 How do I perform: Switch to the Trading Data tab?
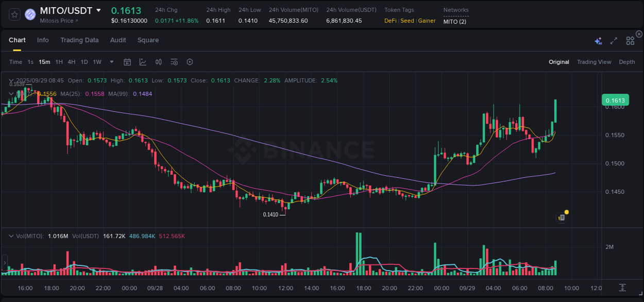(x=79, y=40)
